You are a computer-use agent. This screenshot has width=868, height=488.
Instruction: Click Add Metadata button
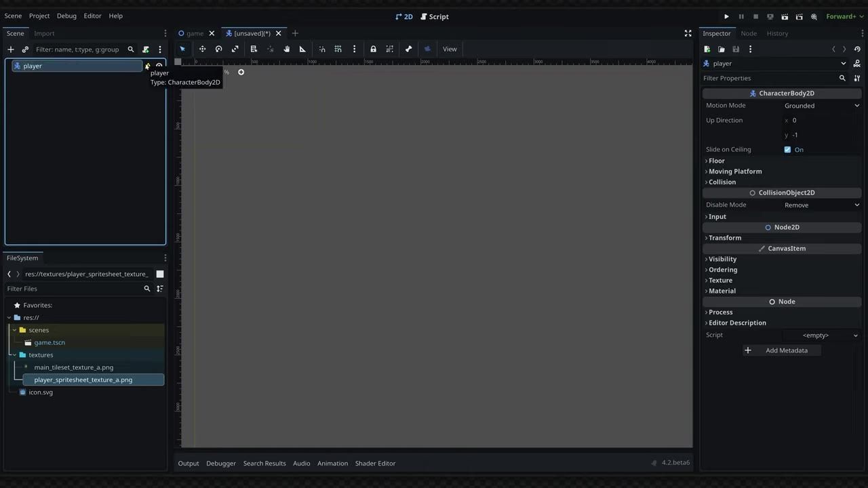click(x=782, y=350)
